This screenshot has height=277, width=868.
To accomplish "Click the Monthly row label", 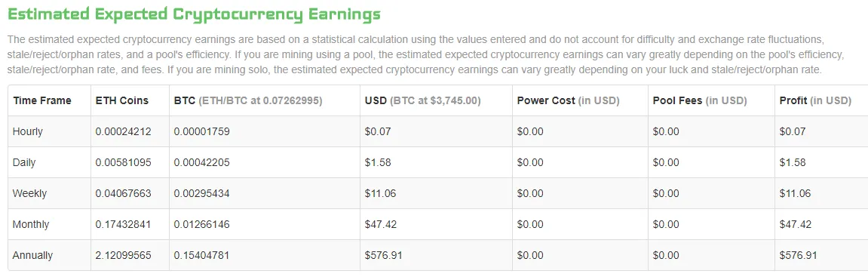I will click(31, 224).
